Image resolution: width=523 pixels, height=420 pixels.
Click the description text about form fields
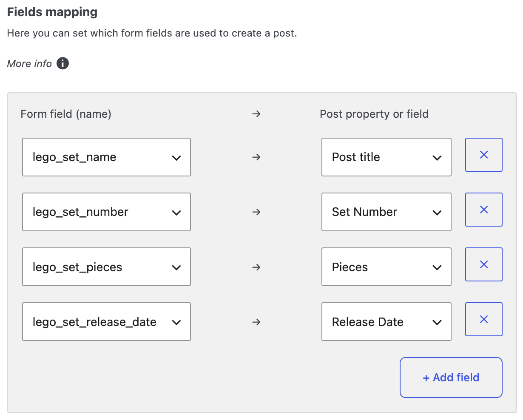tap(152, 33)
